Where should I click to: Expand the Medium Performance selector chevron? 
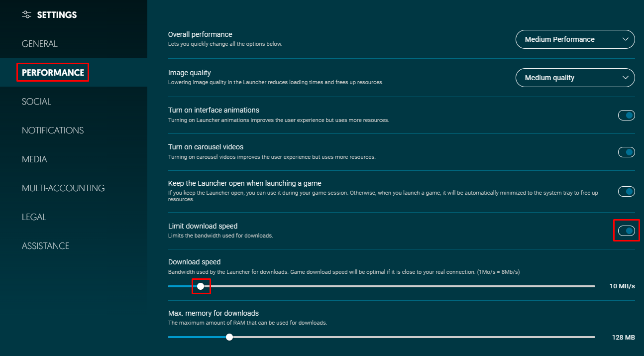(627, 39)
